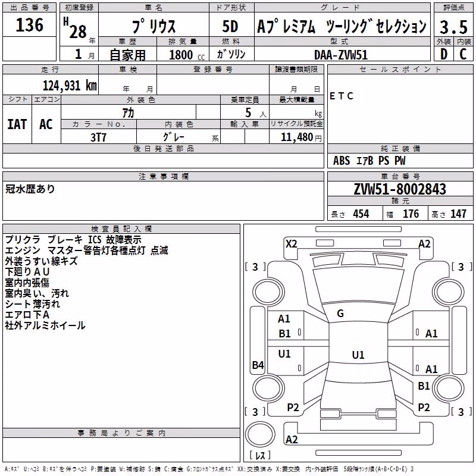
Task: Click the damage code legend at bottom
Action: point(209,469)
